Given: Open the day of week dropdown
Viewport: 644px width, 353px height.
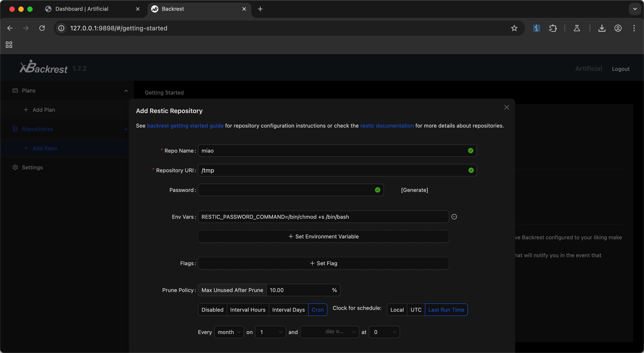Looking at the screenshot, I should coord(329,332).
